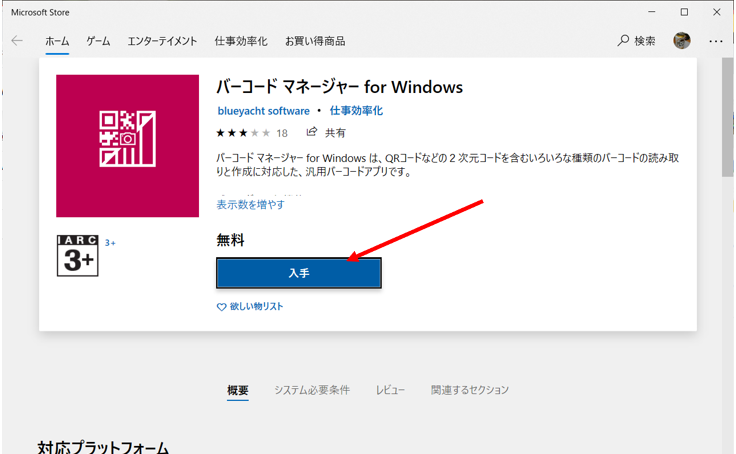Click the vertical scrollbar thumb
Screen dimensions: 736x454
click(x=728, y=117)
